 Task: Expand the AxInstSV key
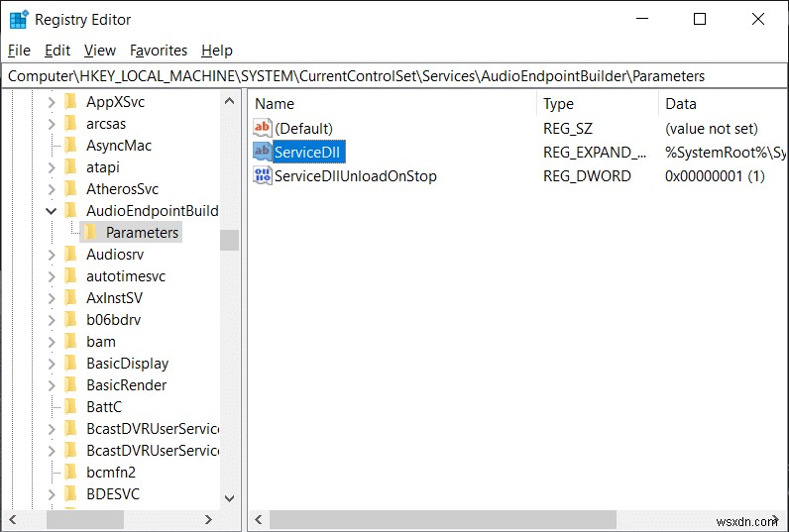(x=52, y=297)
